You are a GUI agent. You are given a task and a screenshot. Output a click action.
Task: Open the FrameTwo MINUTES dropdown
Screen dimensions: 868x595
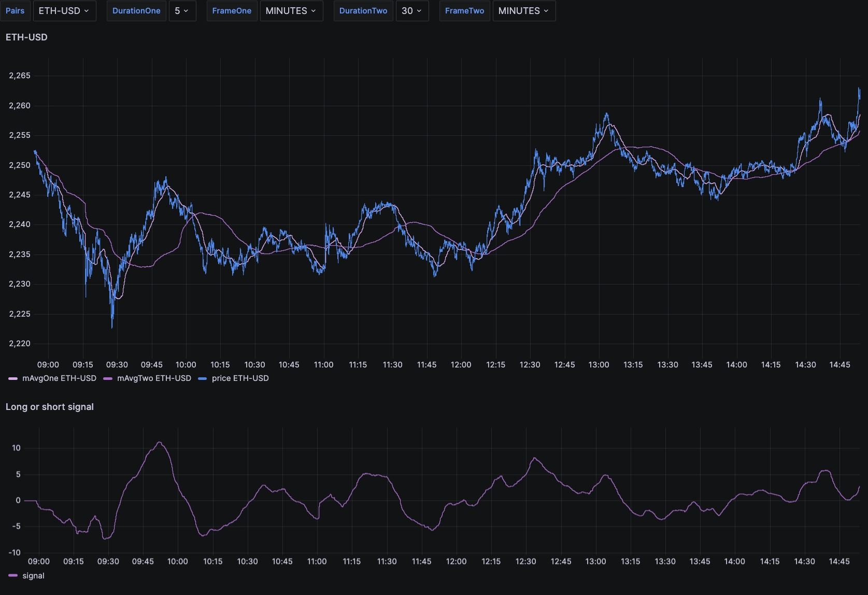point(524,11)
